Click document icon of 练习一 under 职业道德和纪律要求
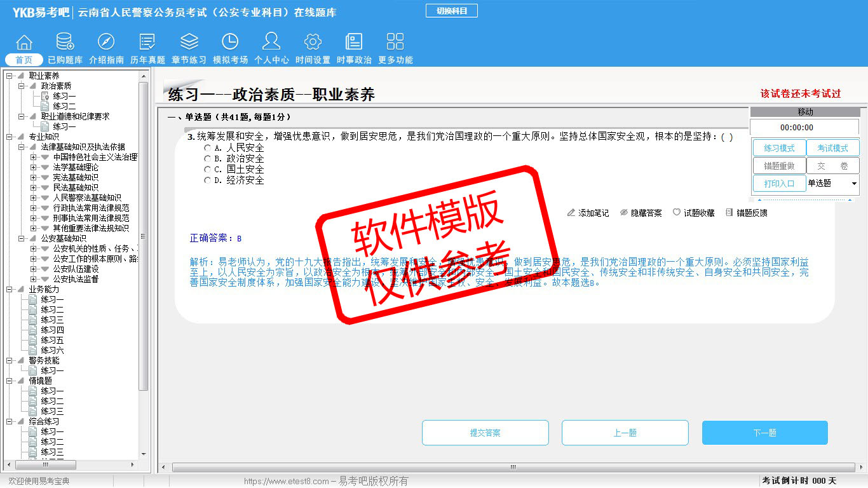The width and height of the screenshot is (868, 488). click(45, 126)
